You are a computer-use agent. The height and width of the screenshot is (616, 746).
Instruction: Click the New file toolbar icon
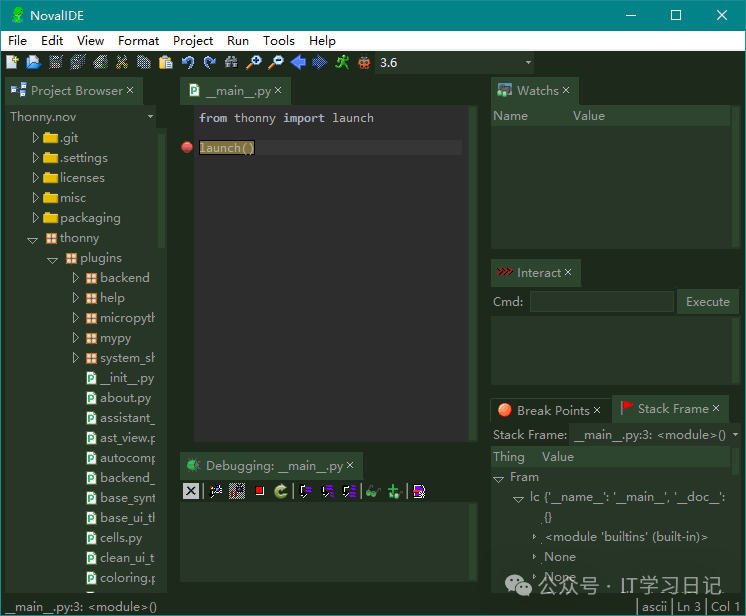(x=12, y=62)
